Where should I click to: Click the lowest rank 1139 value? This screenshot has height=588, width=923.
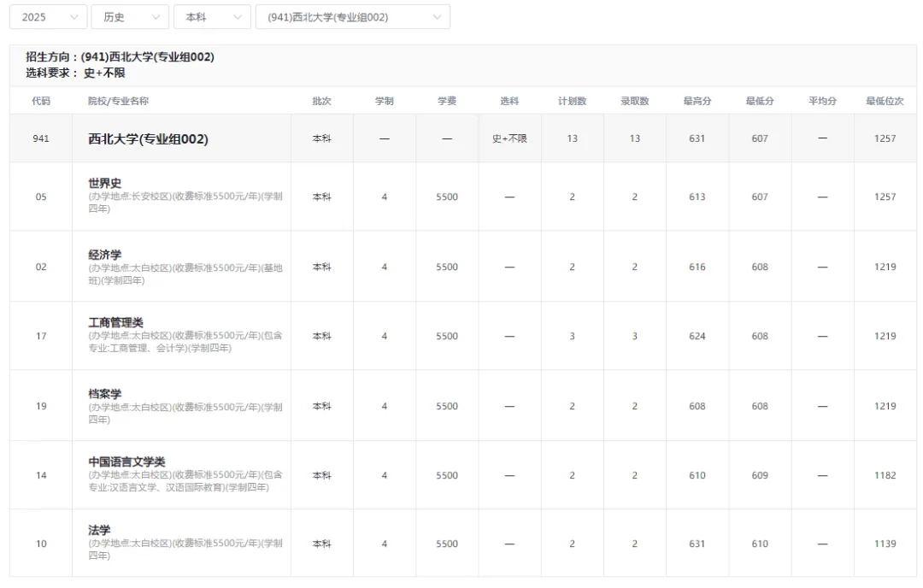click(x=885, y=544)
